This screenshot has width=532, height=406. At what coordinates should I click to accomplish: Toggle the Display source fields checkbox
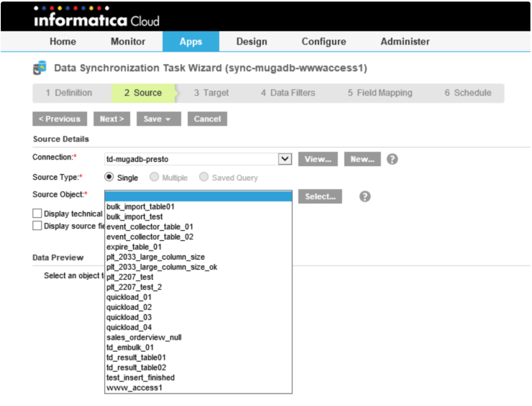(37, 226)
